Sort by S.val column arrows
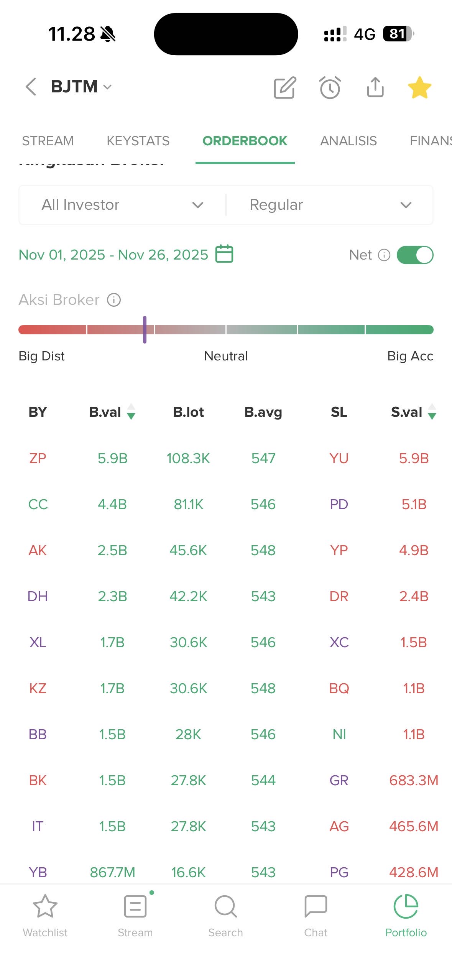The width and height of the screenshot is (452, 980). click(432, 412)
